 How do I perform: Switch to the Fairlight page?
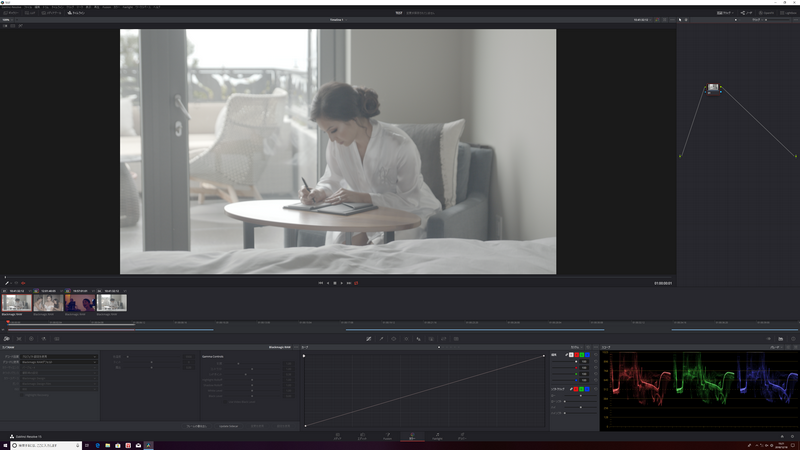click(x=437, y=436)
